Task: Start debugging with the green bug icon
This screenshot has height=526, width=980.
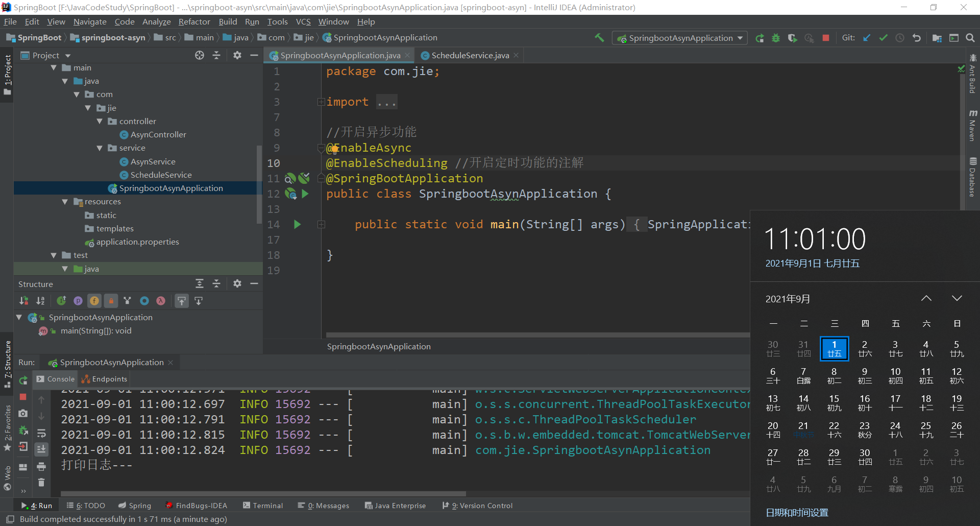Action: 776,38
